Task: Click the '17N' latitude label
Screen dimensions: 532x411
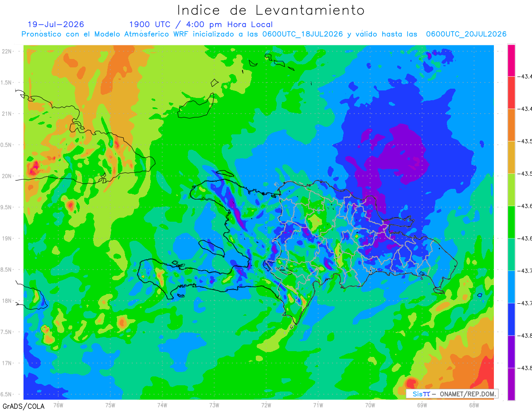Action: 6,363
